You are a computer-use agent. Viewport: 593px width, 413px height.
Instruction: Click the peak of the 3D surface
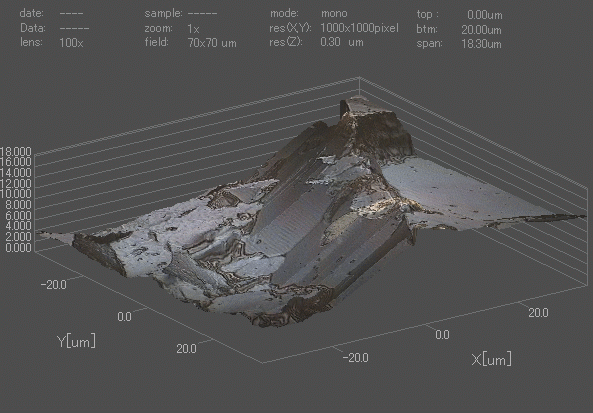point(358,101)
